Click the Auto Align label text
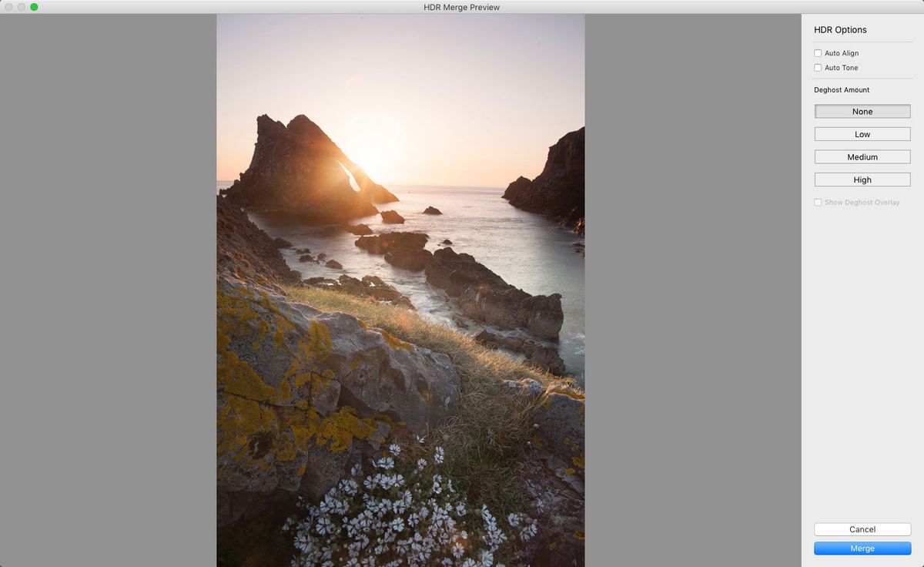Viewport: 924px width, 567px height. click(842, 52)
